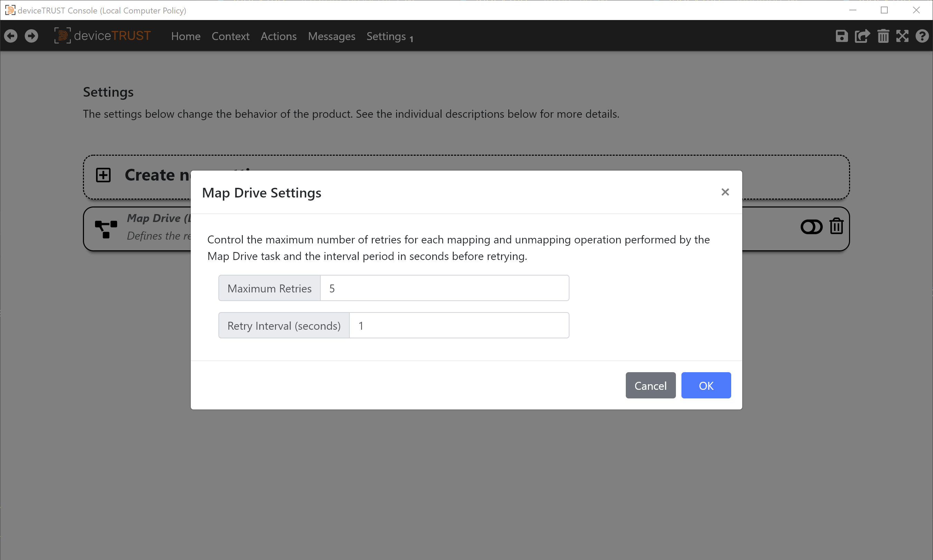Open the export/share icon in the toolbar
Image resolution: width=933 pixels, height=560 pixels.
[x=863, y=36]
